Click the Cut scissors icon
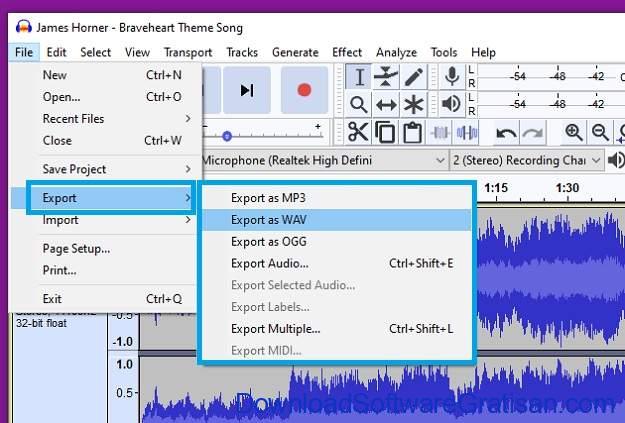 click(358, 132)
